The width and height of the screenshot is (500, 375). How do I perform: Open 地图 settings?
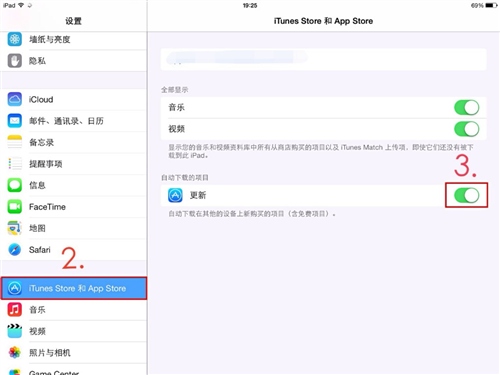[73, 228]
